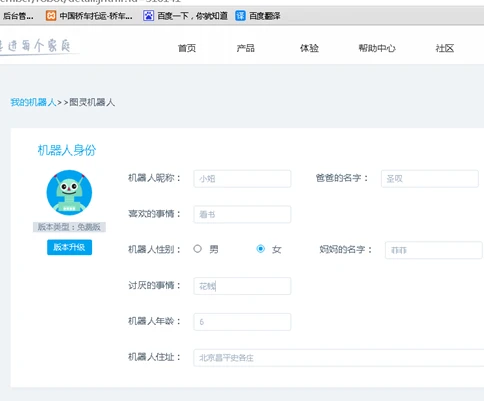
Task: Select the 男 gender radio button
Action: (198, 249)
